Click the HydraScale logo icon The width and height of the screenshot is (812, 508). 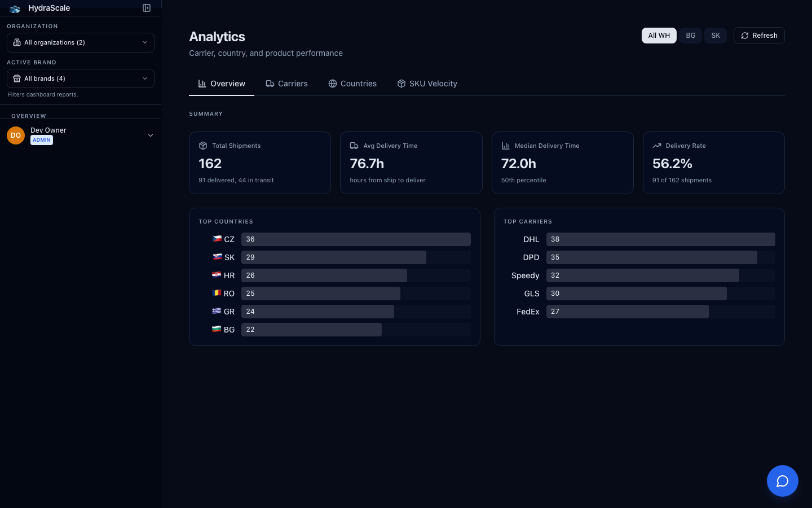15,8
